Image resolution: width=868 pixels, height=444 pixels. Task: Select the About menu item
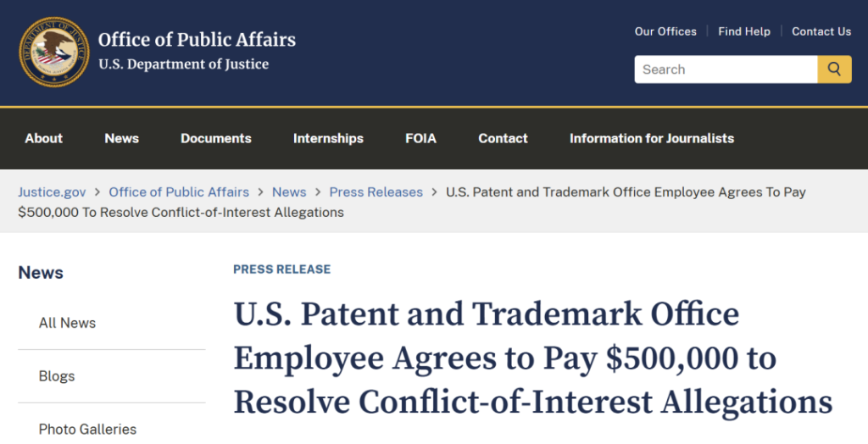click(x=44, y=138)
